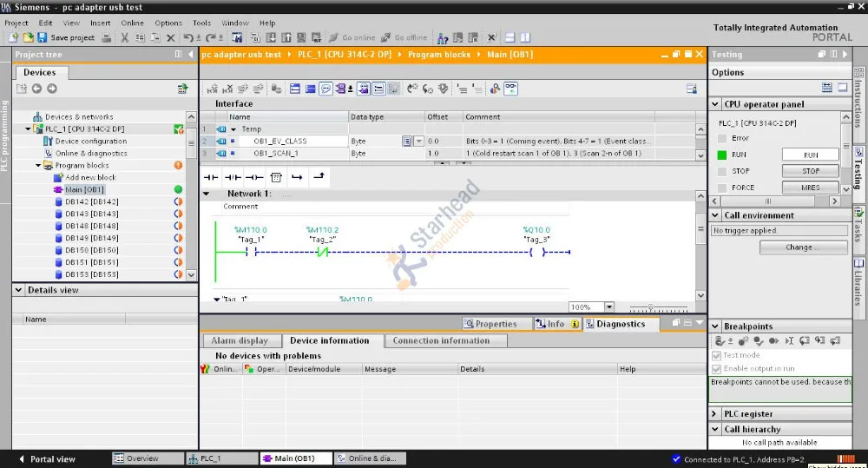Collapse Network 1 with its triangle
This screenshot has height=468, width=868.
pos(206,194)
